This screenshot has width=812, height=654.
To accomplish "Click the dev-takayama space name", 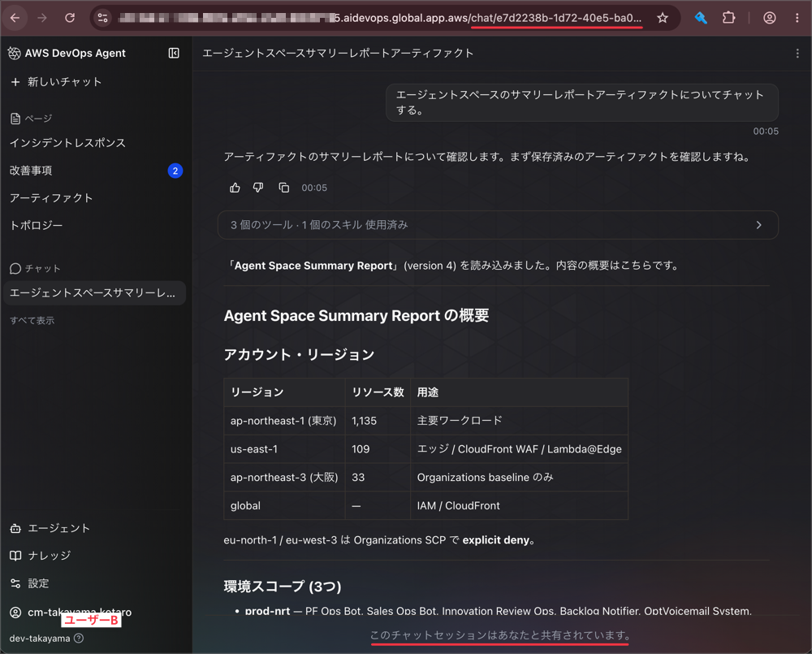I will point(39,639).
